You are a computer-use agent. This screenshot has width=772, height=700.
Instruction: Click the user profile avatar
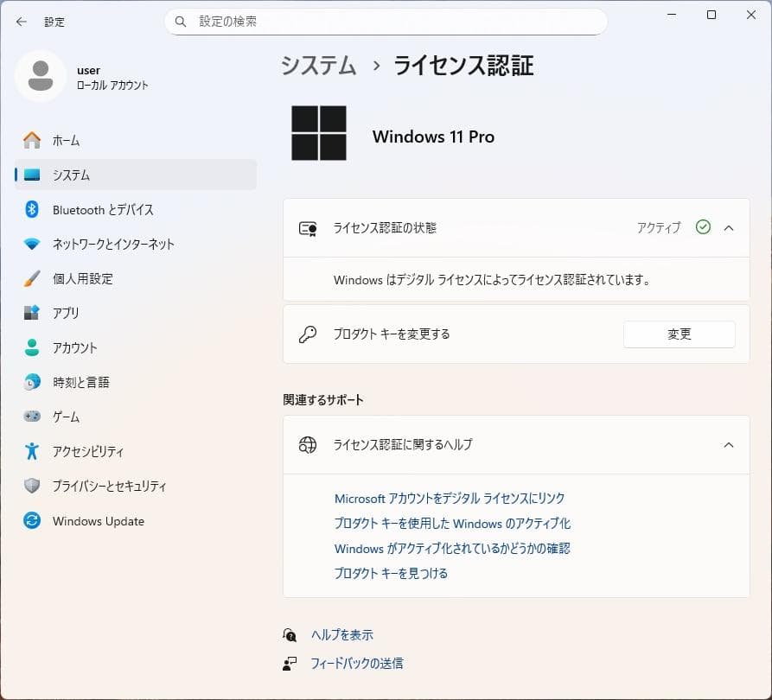point(41,76)
